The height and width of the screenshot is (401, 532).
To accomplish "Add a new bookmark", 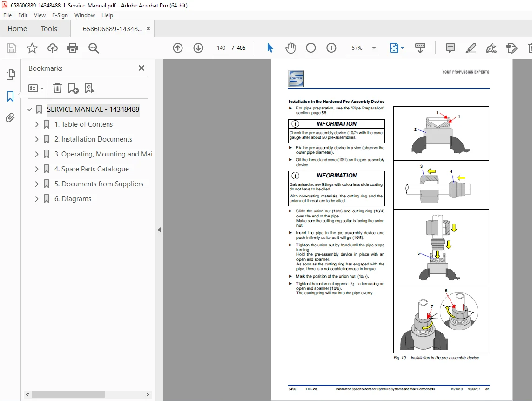I will pyautogui.click(x=73, y=88).
